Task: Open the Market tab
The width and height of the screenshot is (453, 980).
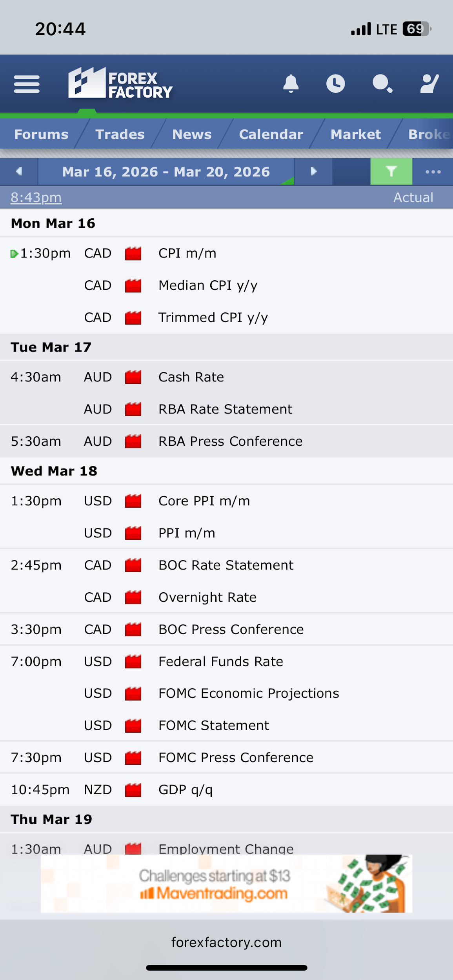Action: tap(355, 134)
